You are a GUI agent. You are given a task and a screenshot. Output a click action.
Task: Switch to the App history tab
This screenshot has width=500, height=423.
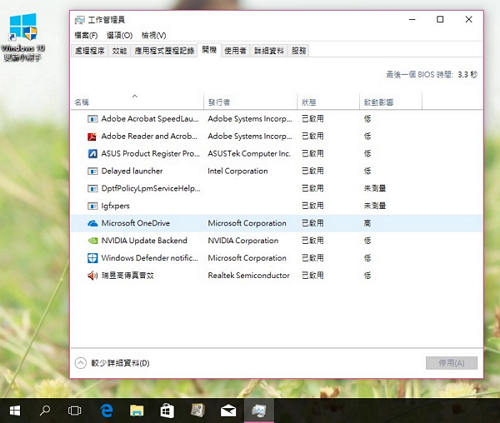pyautogui.click(x=164, y=51)
